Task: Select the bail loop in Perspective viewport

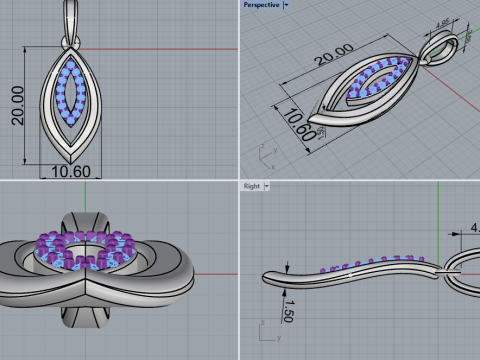Action: 439,48
